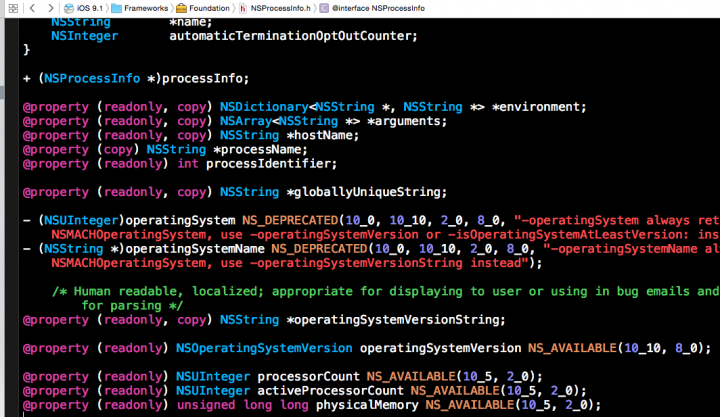This screenshot has height=417, width=720.
Task: Click the NSOperatingSystemVersion type name
Action: point(264,349)
